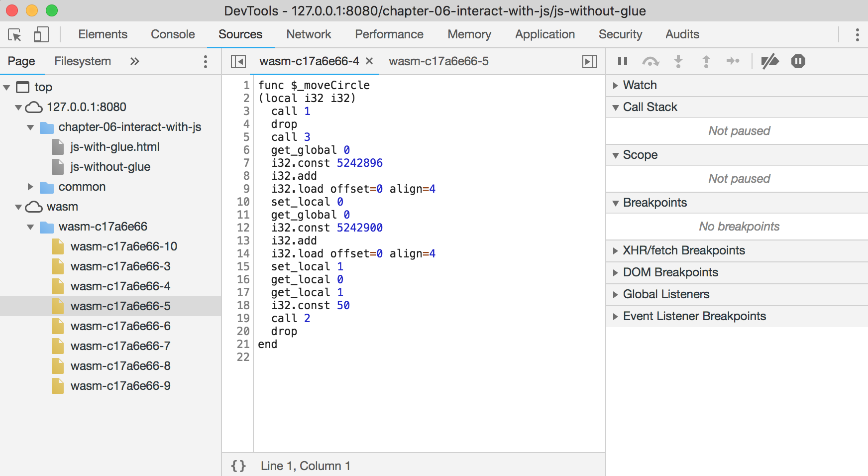Open the js-with-glue.html file

point(114,147)
